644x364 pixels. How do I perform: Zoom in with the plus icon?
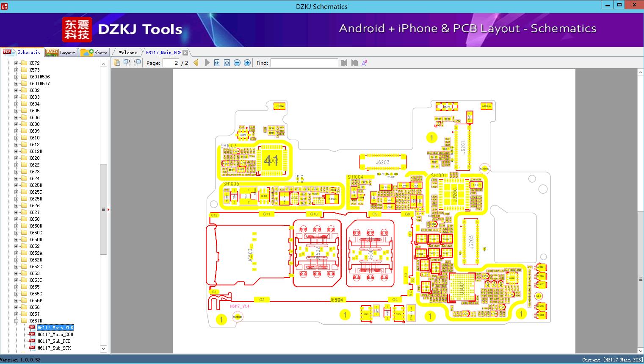point(247,63)
